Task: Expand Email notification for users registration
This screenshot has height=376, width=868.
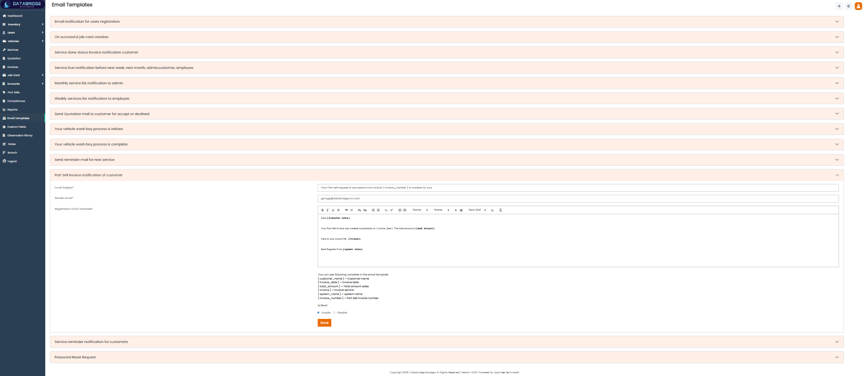Action: (447, 22)
